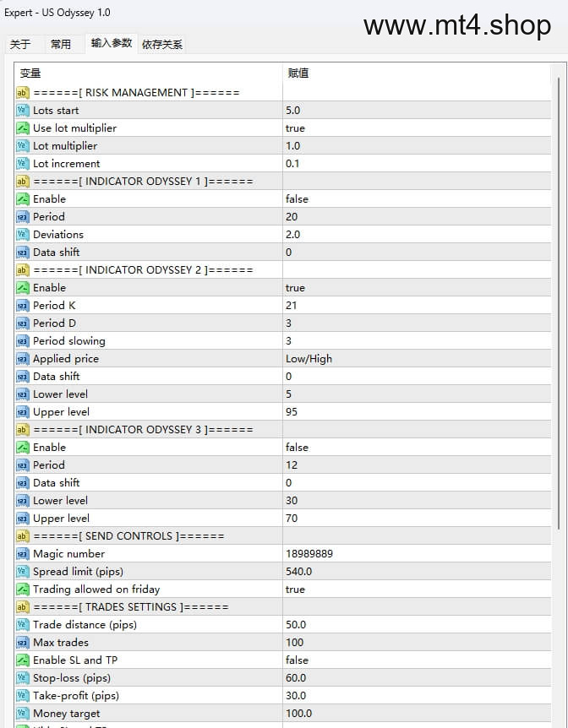This screenshot has width=568, height=728.
Task: Click the integer icon beside Magic number
Action: [22, 554]
